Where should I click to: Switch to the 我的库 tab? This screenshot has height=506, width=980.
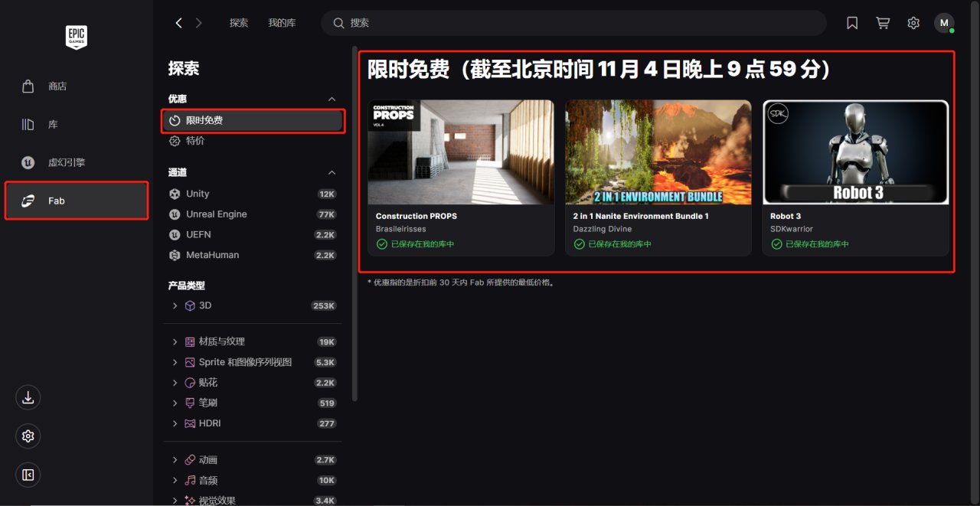[x=282, y=23]
